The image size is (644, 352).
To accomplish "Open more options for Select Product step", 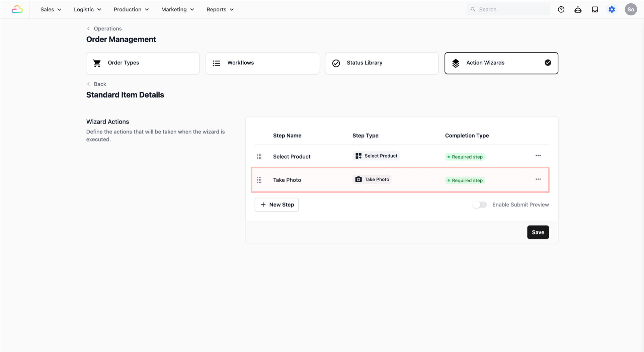I will pos(538,156).
